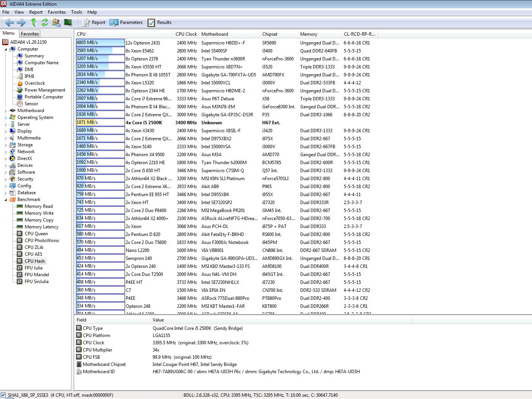This screenshot has width=532, height=399.
Task: Click the 3585 MB/s result bar
Action: click(100, 51)
